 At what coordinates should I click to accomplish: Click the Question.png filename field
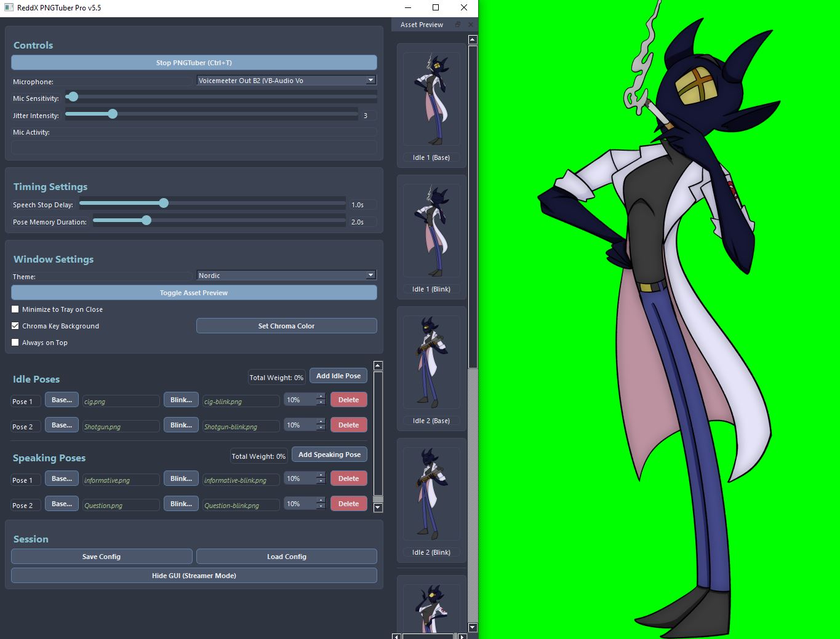(121, 506)
